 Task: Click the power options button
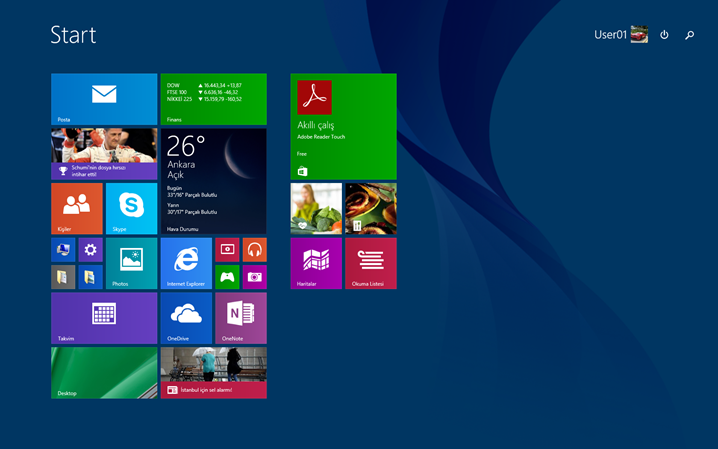point(664,35)
